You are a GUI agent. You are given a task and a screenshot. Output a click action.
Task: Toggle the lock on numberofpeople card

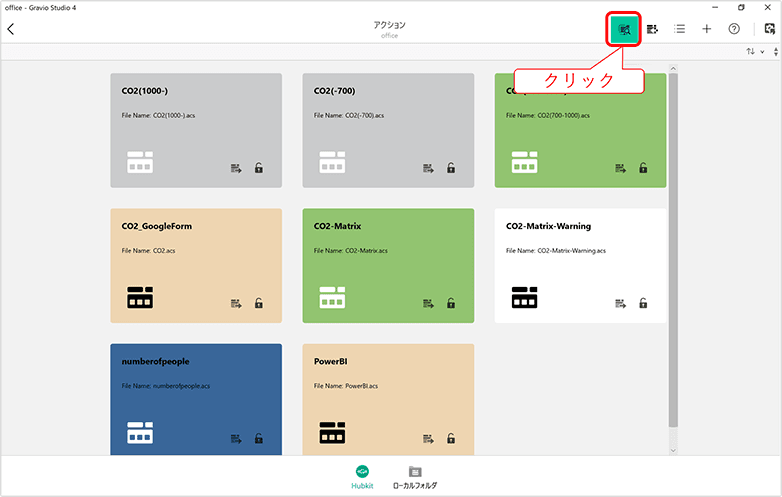pos(258,438)
